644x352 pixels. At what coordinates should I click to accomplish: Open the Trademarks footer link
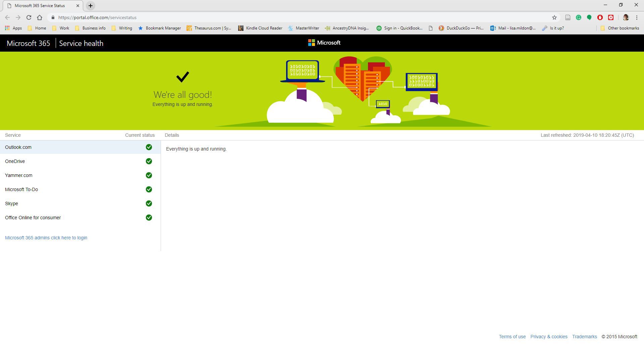click(584, 337)
